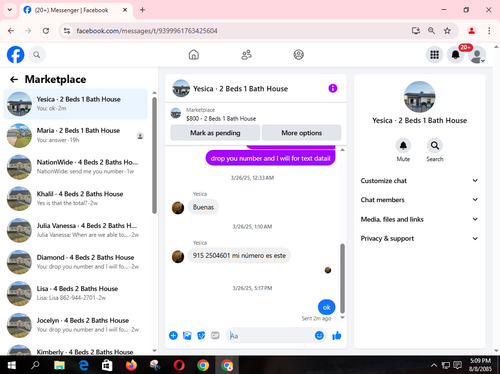Viewport: 500px width, 374px height.
Task: Launch Firefox from taskbar
Action: (131, 365)
